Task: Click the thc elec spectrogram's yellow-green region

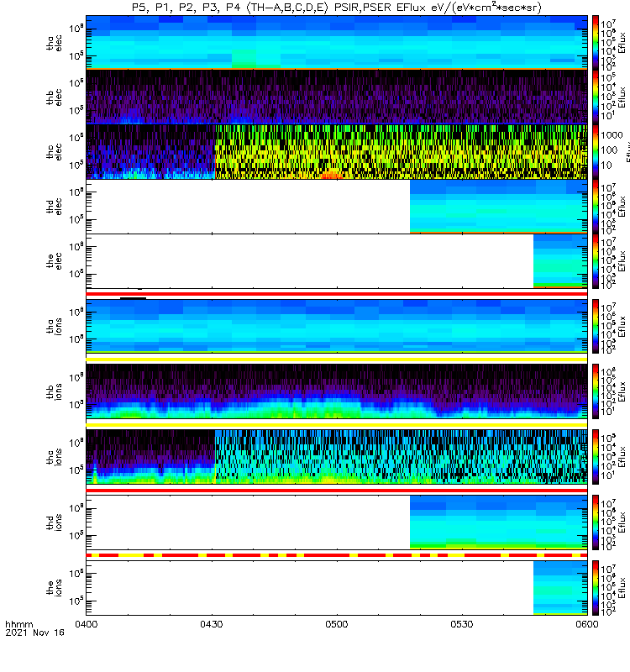Action: pyautogui.click(x=401, y=152)
